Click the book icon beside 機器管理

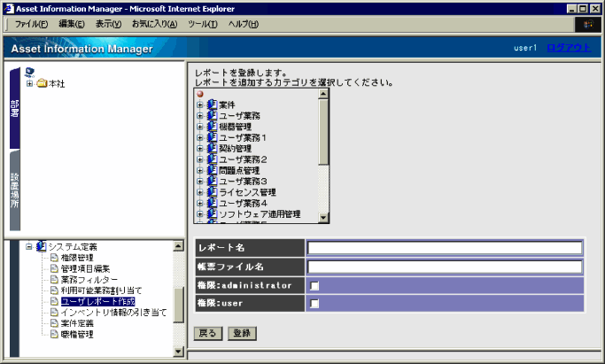(212, 126)
